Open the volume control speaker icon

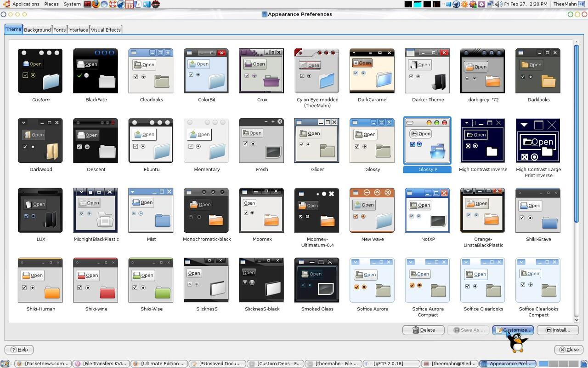[498, 4]
